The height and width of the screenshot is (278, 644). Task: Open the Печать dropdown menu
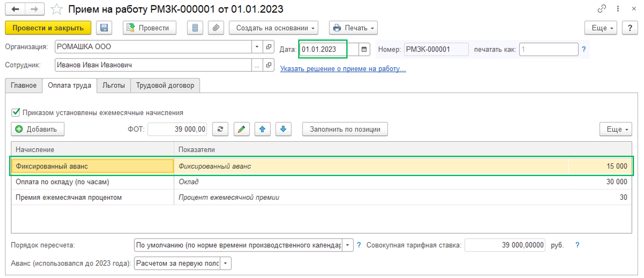[x=353, y=28]
